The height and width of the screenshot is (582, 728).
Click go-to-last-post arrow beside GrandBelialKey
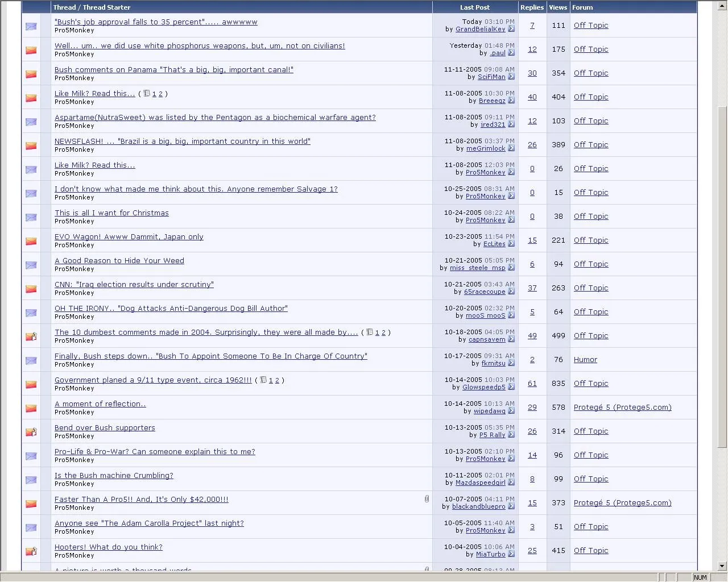511,29
